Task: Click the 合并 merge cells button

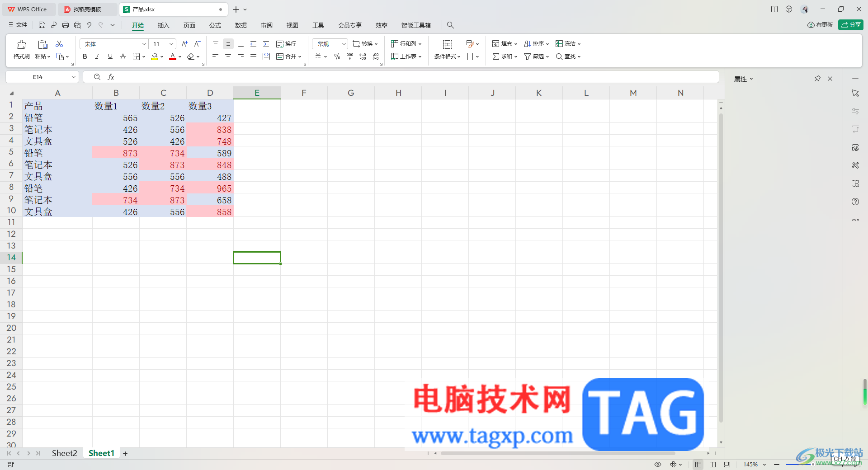Action: (x=288, y=56)
